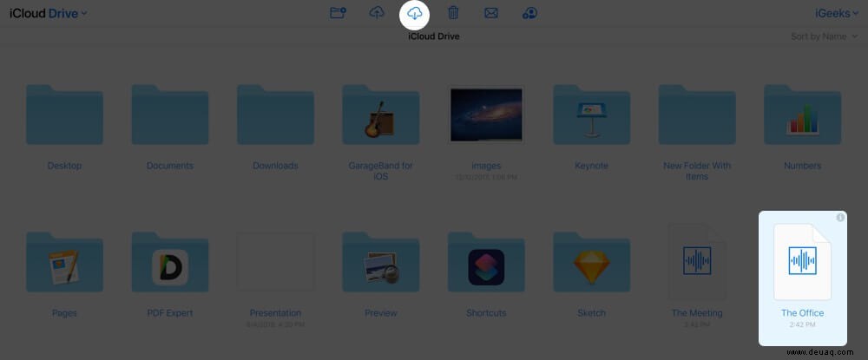Viewport: 868px width, 360px height.
Task: Select The Meeting audio file icon
Action: tap(697, 262)
